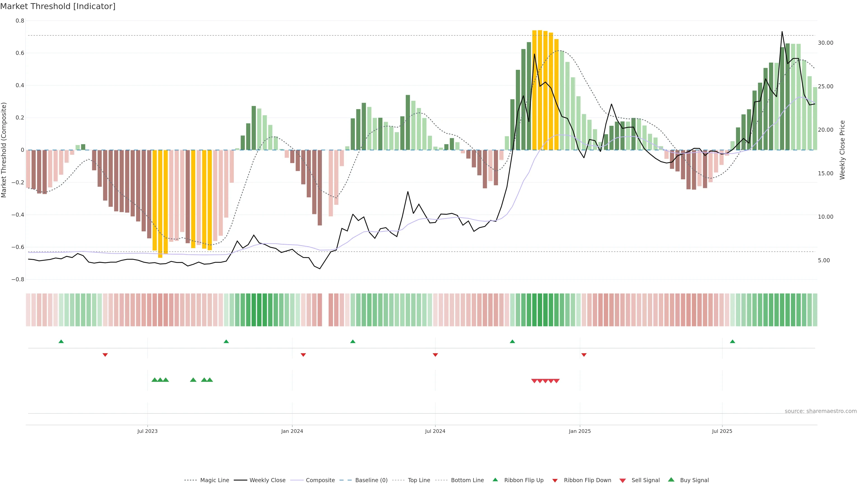Viewport: 868px width, 488px height.
Task: Click the 30.00 tick on Weekly Close Price axis
Action: [825, 43]
